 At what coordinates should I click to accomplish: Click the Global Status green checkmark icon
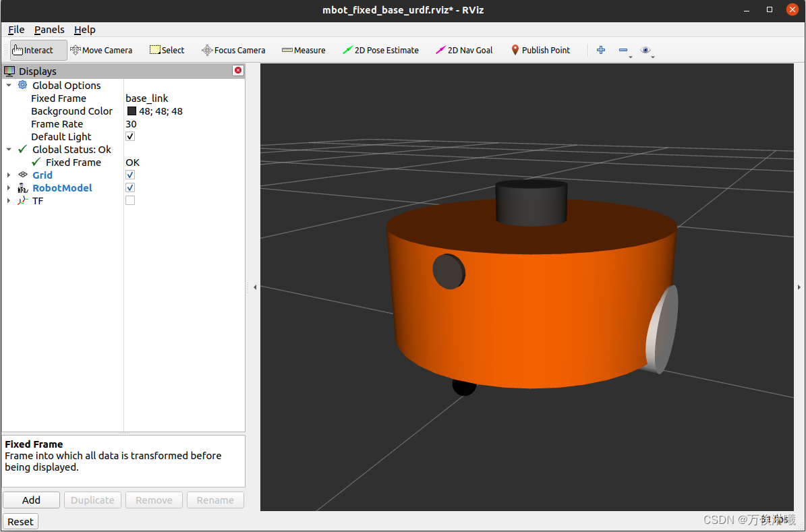pos(23,149)
